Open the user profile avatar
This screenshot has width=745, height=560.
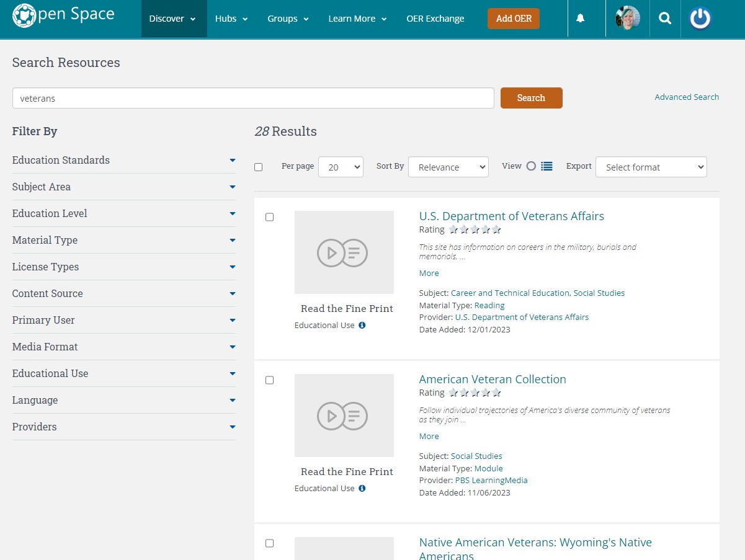628,19
